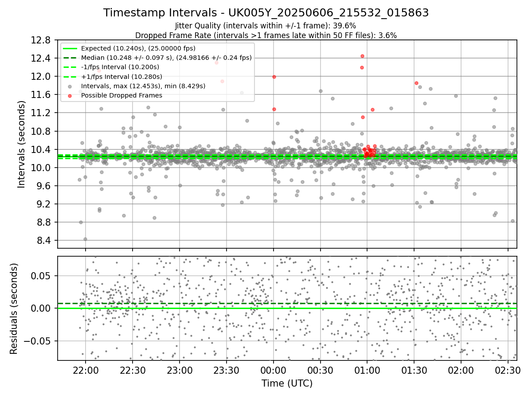532x399 pixels.
Task: Click the red dropped-frame point after 01:30 near 11.85s
Action: point(416,83)
